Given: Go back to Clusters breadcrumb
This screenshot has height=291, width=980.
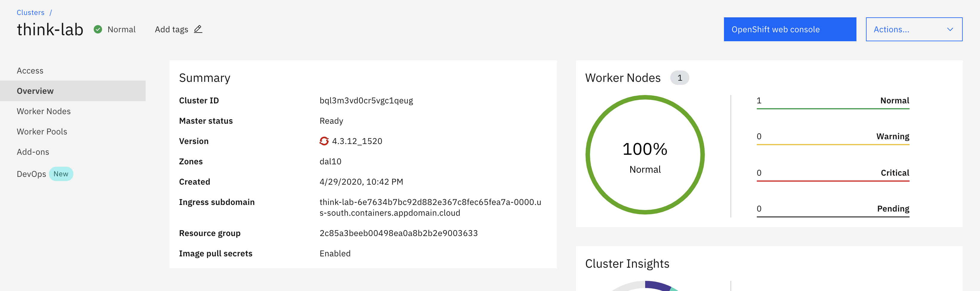Looking at the screenshot, I should point(30,13).
